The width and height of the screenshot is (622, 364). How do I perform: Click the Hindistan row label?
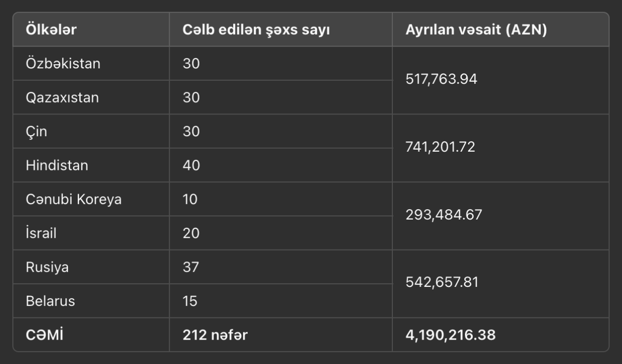(x=57, y=165)
